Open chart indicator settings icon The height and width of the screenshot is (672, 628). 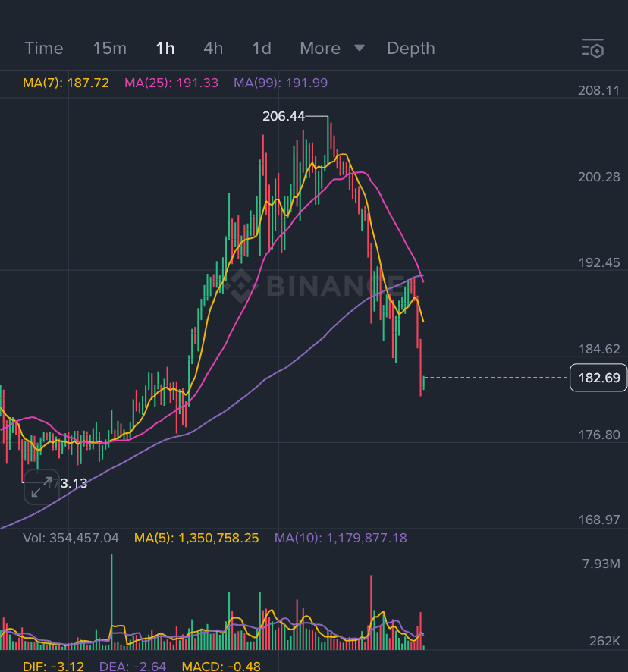593,48
